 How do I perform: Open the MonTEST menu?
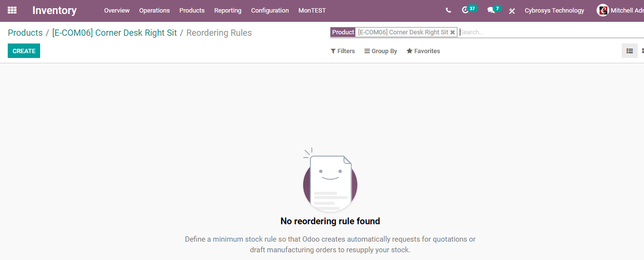[x=312, y=10]
